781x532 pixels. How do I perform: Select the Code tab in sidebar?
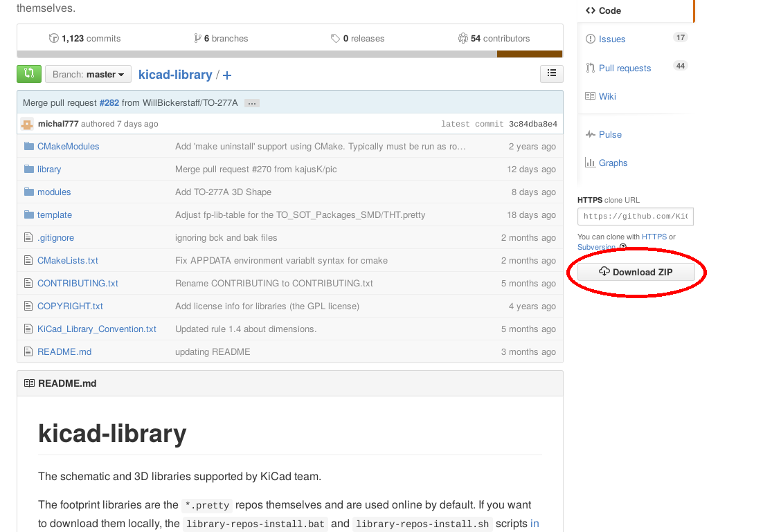[x=636, y=10]
